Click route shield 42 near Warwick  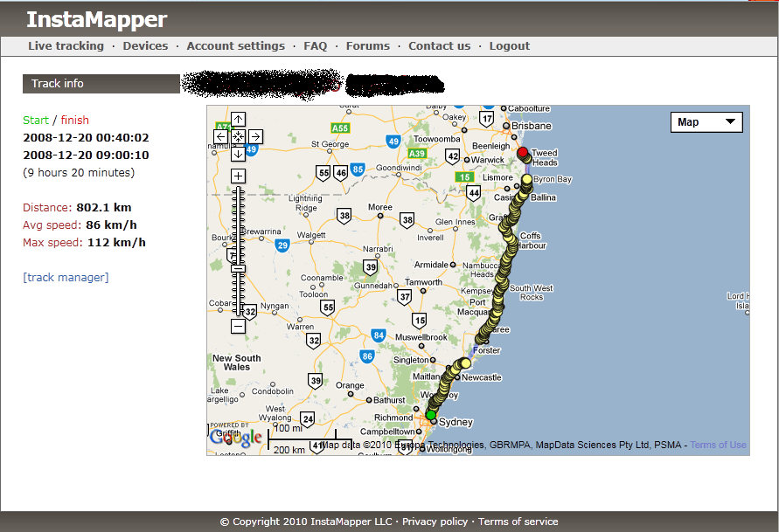pos(453,157)
